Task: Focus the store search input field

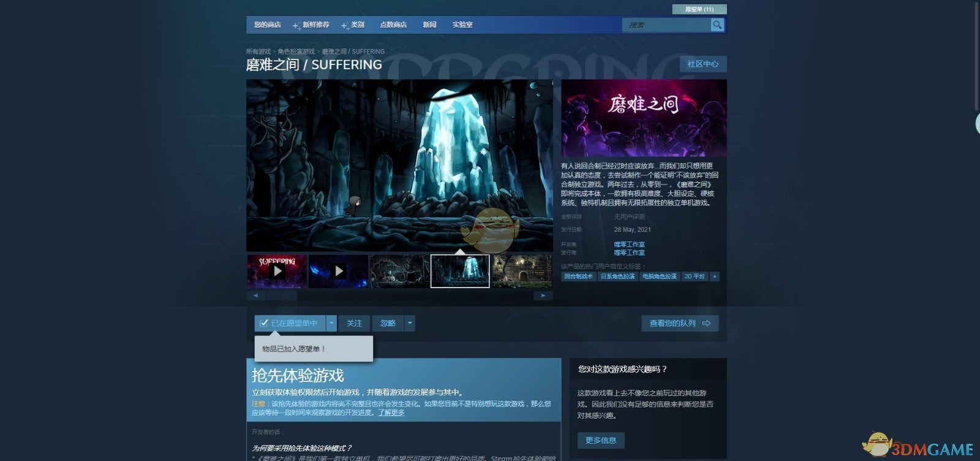Action: 666,25
